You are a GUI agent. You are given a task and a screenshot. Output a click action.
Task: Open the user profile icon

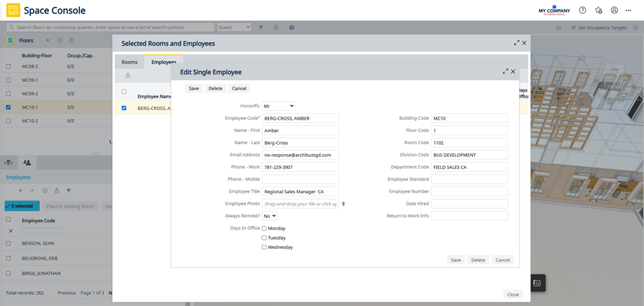614,10
